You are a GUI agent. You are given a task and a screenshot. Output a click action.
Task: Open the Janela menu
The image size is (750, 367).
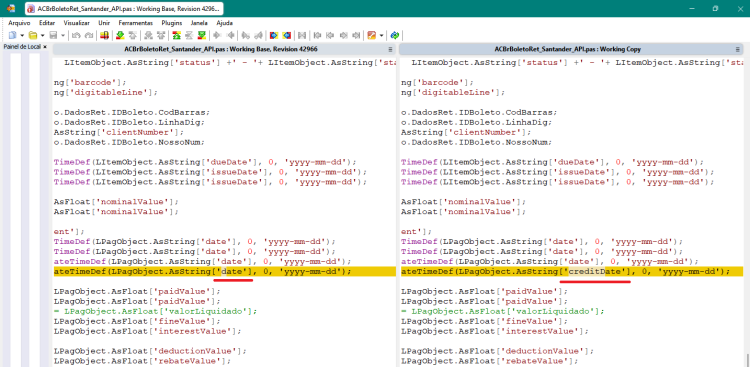(x=199, y=22)
